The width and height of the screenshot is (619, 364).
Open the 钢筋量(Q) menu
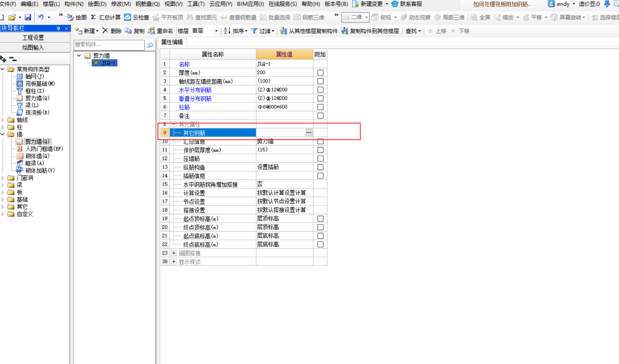(x=148, y=4)
